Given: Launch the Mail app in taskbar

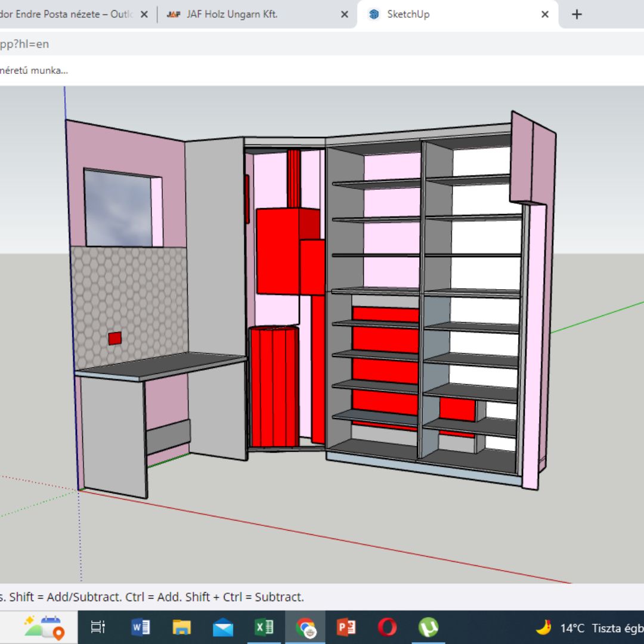Looking at the screenshot, I should (x=223, y=627).
